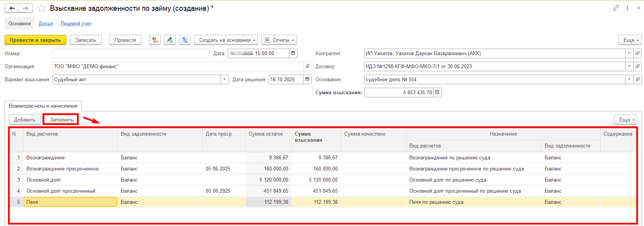Expand the Вариант взыскания dropdown

225,79
